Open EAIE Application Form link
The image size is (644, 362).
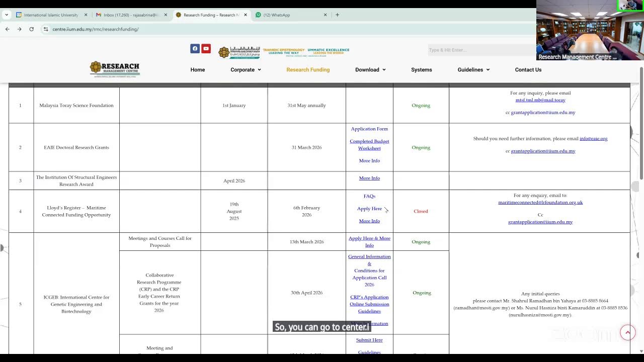pos(369,129)
